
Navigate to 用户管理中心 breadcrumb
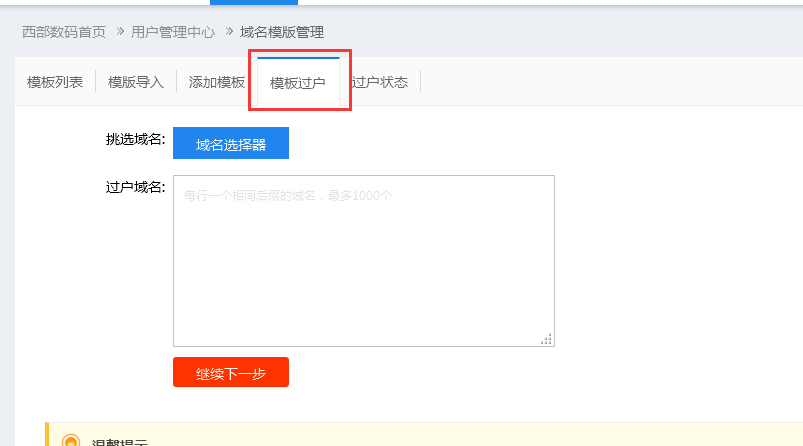(x=173, y=32)
